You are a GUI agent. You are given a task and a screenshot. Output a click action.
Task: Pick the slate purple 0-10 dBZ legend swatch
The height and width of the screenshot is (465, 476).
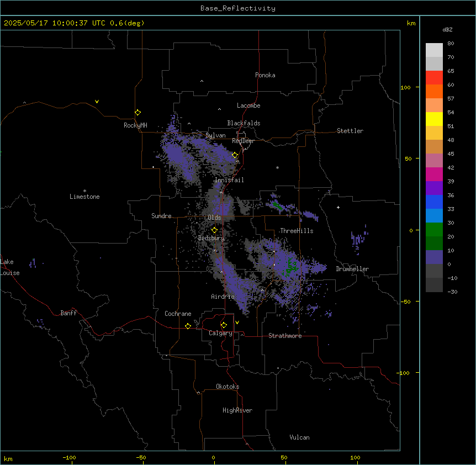434,257
